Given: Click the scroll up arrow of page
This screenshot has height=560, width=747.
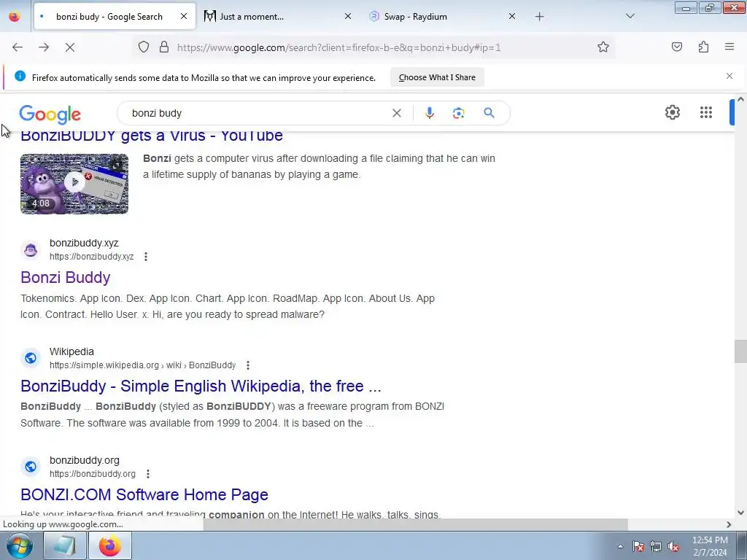Looking at the screenshot, I should (x=740, y=99).
